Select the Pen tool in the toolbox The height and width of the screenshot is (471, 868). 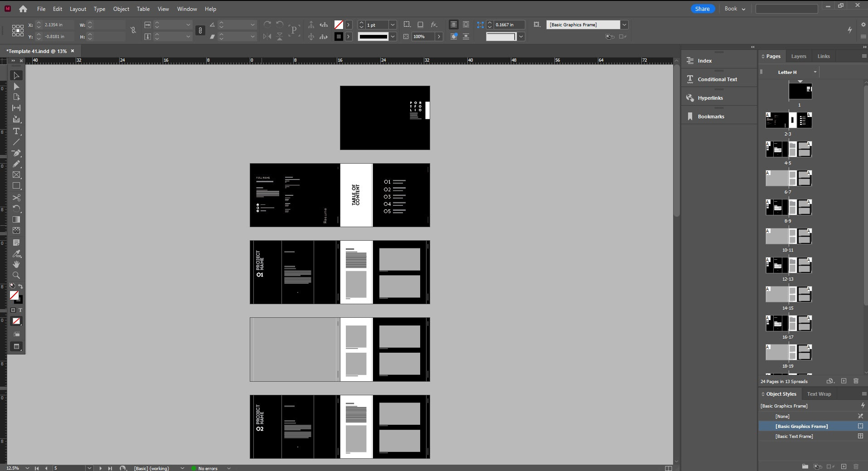point(16,153)
